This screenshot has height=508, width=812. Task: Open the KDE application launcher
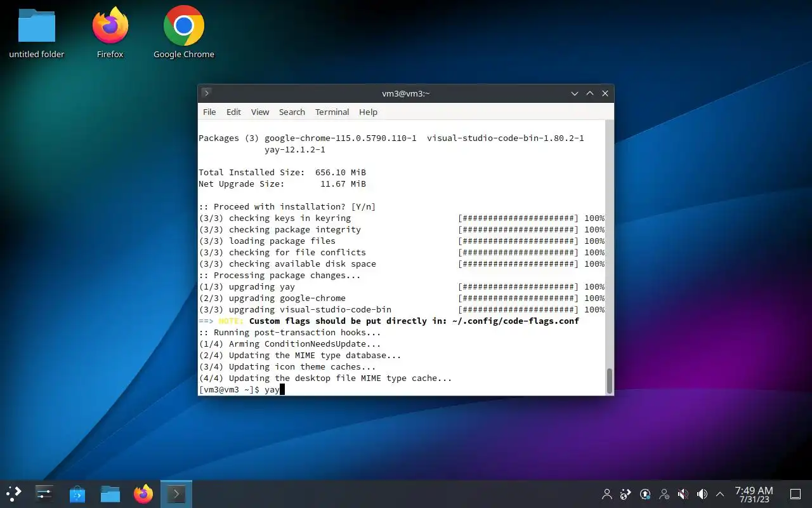[13, 493]
